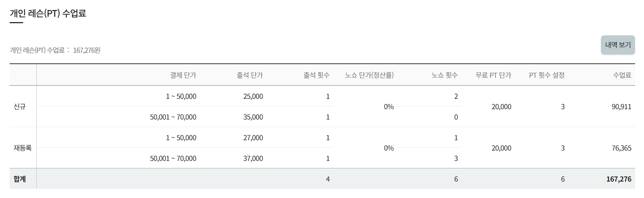Click the 내역 보기 button
The height and width of the screenshot is (198, 644).
(x=618, y=45)
